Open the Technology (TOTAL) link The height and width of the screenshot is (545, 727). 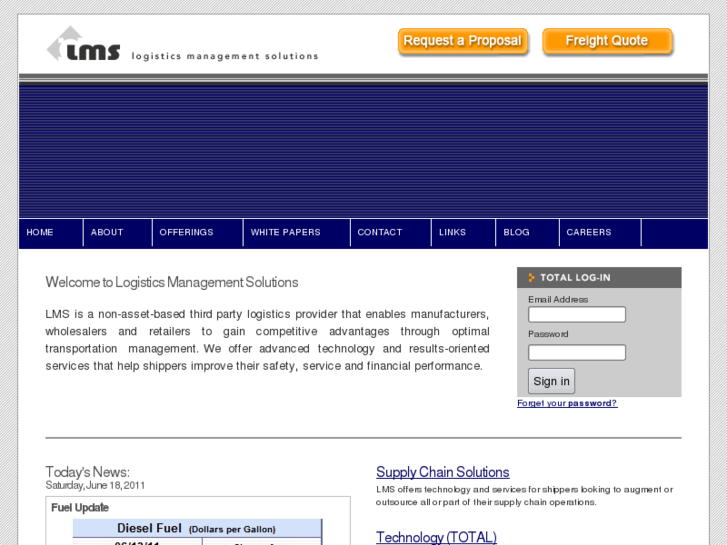(x=436, y=537)
